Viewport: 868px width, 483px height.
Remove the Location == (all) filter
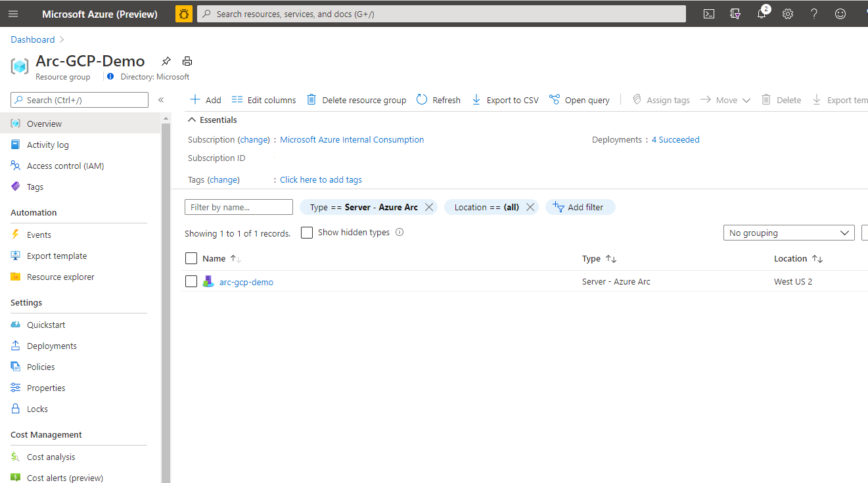click(530, 207)
